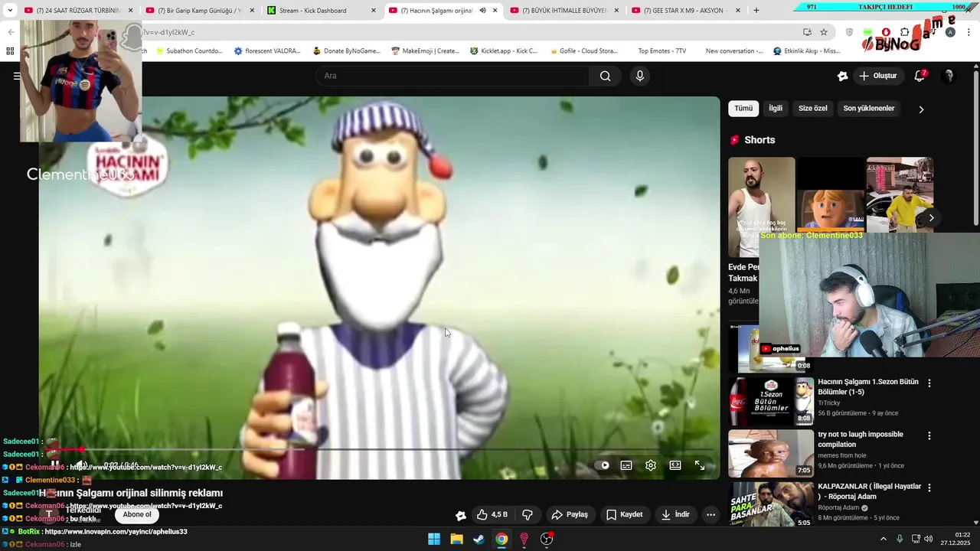Screen dimensions: 980x551
Task: Select the Son yüklenenler filter chip
Action: tap(869, 109)
